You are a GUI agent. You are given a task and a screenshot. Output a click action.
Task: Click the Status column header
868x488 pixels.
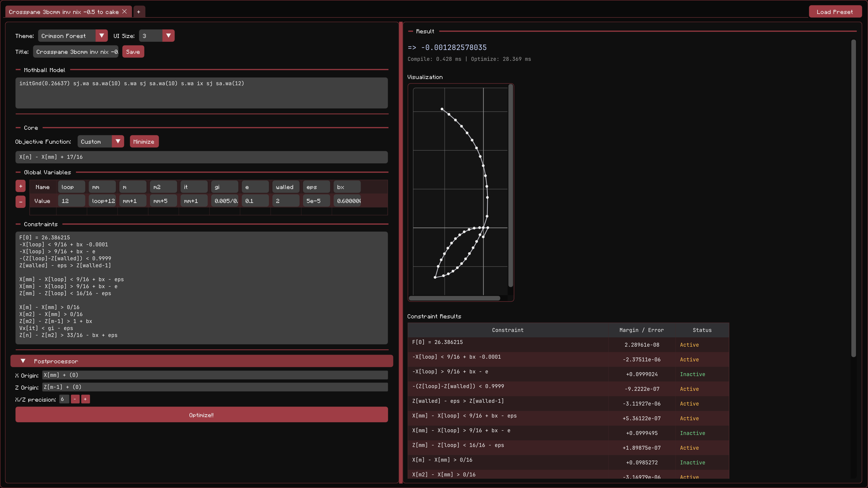(702, 330)
